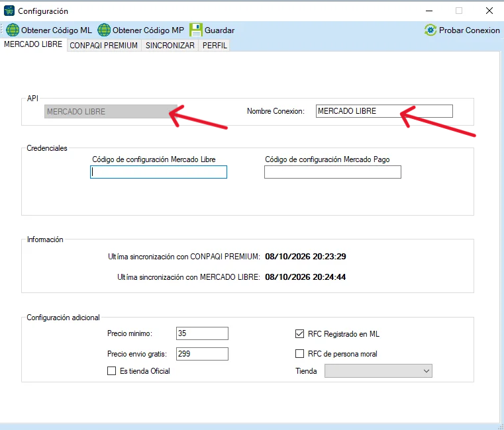Image resolution: width=504 pixels, height=430 pixels.
Task: Open the SINCRONIZAR tab
Action: pyautogui.click(x=170, y=46)
